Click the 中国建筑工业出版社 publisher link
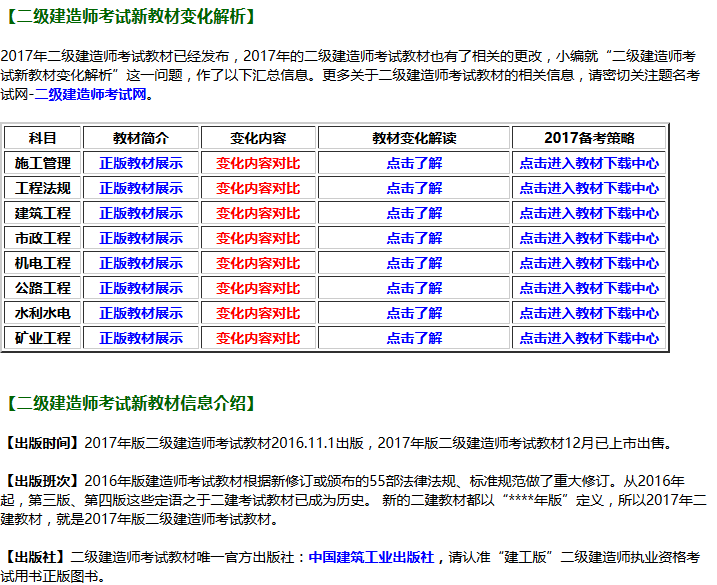717x585 pixels. 371,557
